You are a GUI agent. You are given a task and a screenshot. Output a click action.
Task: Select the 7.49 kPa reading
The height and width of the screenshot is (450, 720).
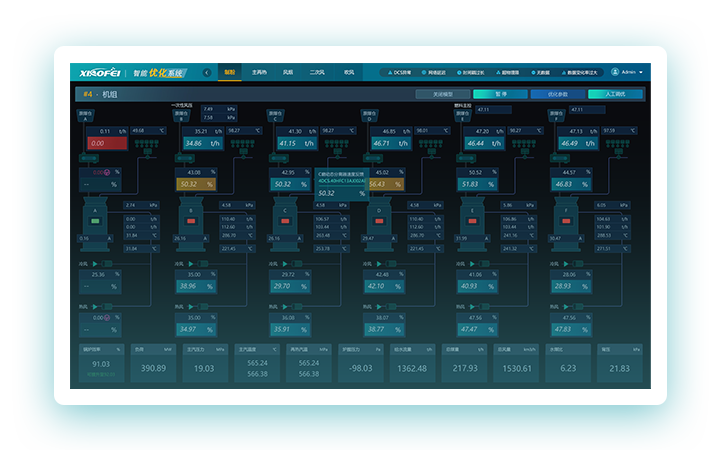(x=219, y=109)
